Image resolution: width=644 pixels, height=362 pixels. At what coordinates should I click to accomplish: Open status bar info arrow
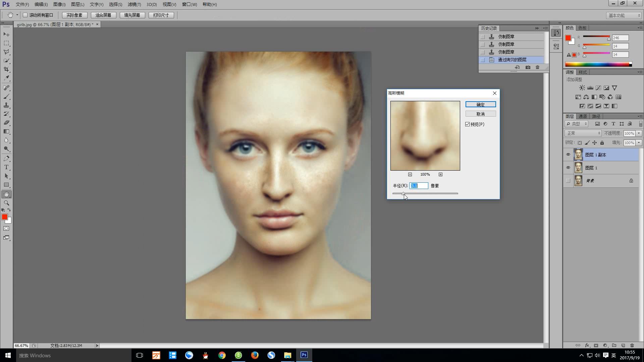97,346
